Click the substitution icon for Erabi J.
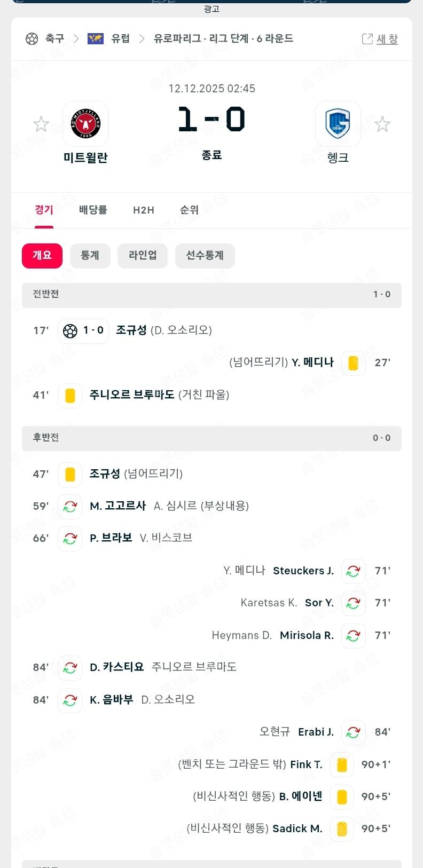The width and height of the screenshot is (423, 868). 353,732
